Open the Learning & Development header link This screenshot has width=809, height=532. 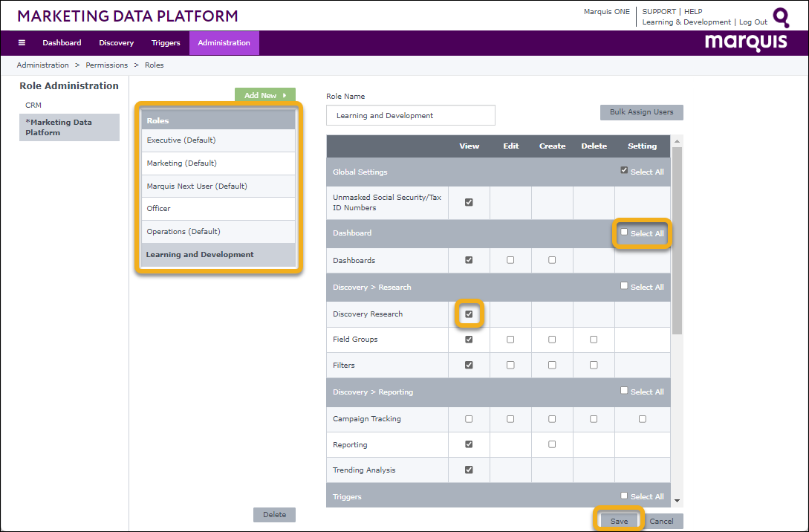click(x=686, y=22)
